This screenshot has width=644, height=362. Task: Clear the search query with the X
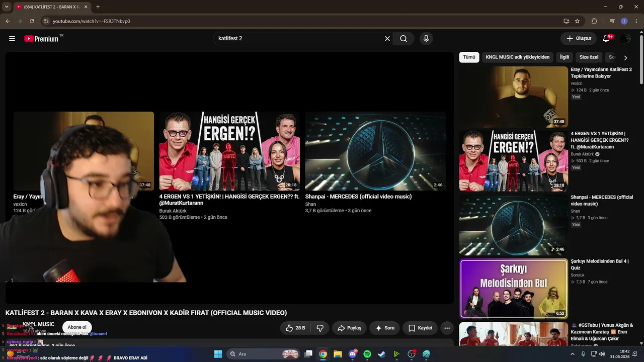click(x=387, y=39)
